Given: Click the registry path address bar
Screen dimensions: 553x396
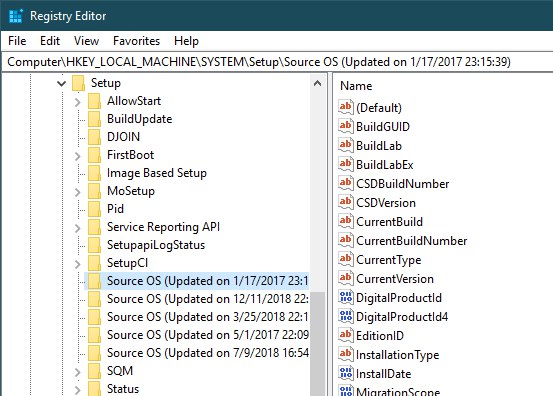Looking at the screenshot, I should click(x=277, y=62).
